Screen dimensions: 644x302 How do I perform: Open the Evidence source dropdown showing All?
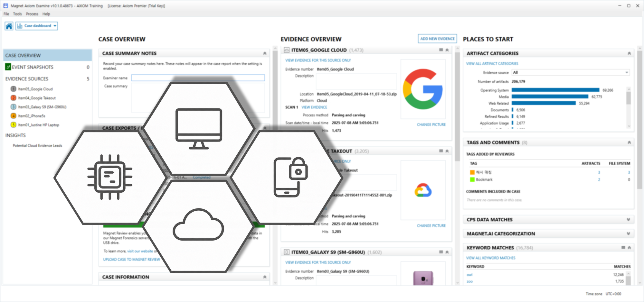point(571,73)
